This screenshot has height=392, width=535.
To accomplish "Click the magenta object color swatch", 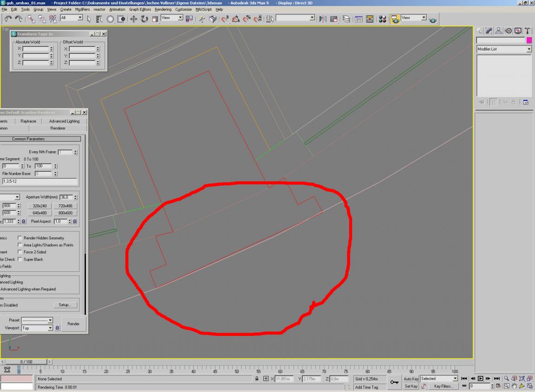I will point(529,40).
